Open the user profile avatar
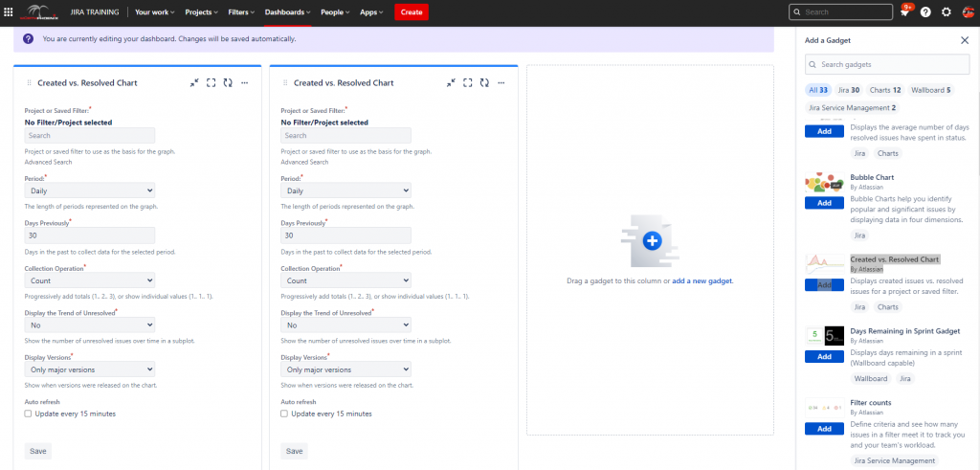 (967, 11)
